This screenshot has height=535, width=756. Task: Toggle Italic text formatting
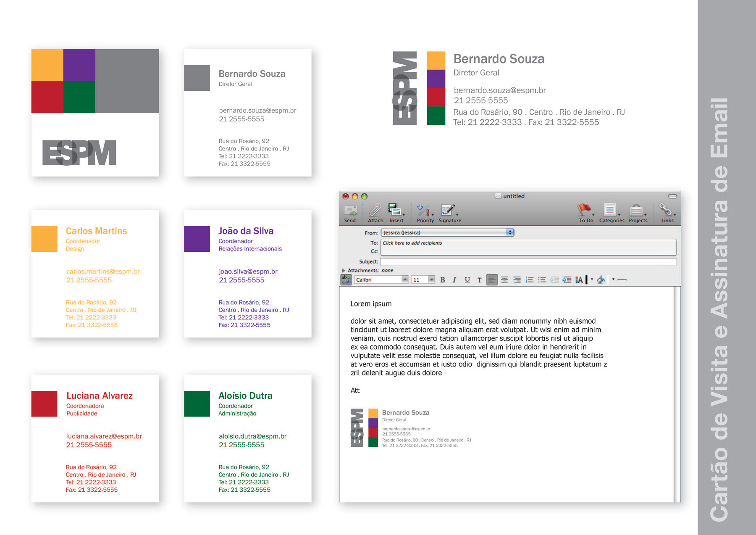click(x=454, y=280)
